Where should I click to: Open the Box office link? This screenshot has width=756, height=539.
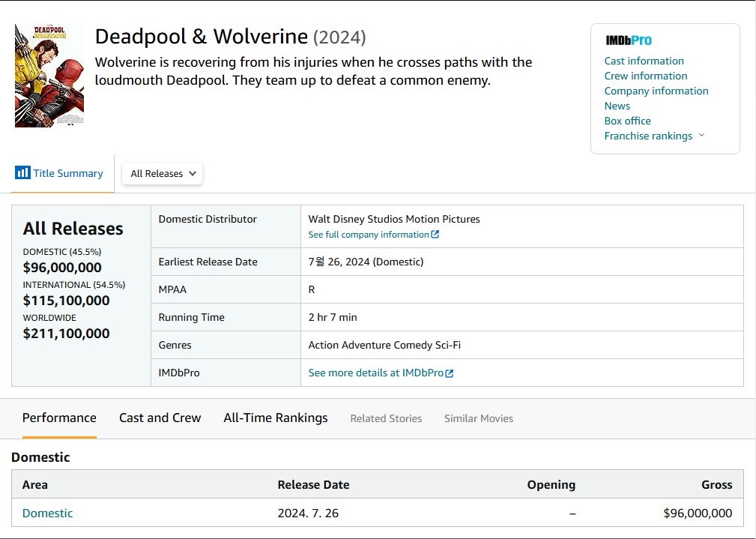coord(627,121)
